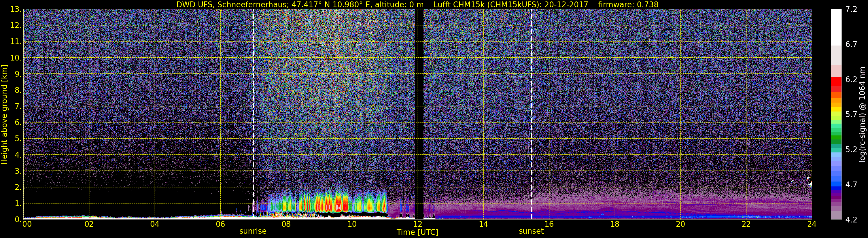
Task: Click the colorbar value "7.2"
Action: (x=851, y=9)
